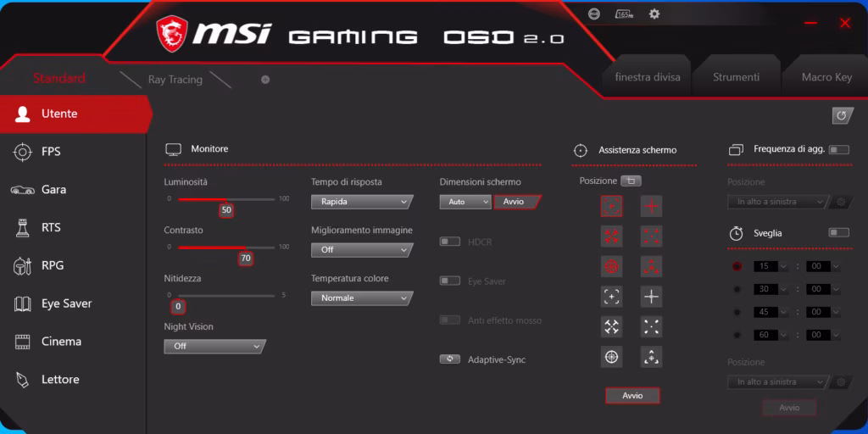Pick the red circular scope crosshair

(x=611, y=266)
